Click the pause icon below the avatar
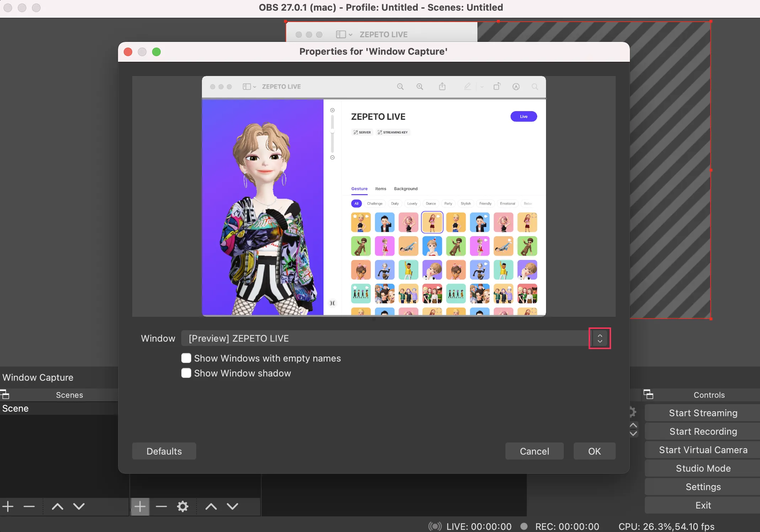Screen dimensions: 760x532 (x=332, y=303)
